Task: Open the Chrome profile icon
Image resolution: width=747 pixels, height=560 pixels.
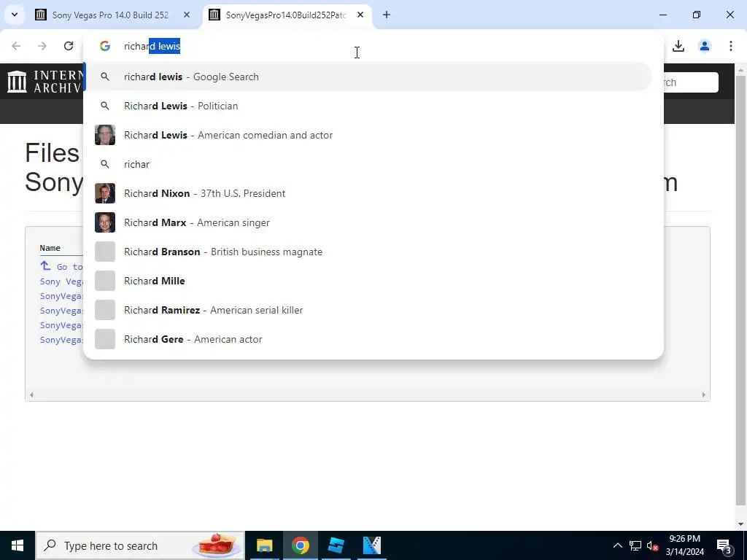Action: tap(705, 46)
